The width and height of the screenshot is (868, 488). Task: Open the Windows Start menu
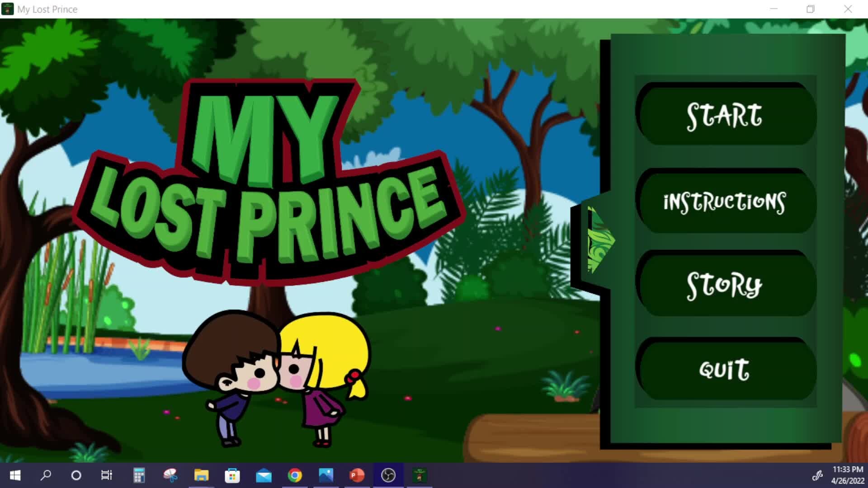click(15, 475)
